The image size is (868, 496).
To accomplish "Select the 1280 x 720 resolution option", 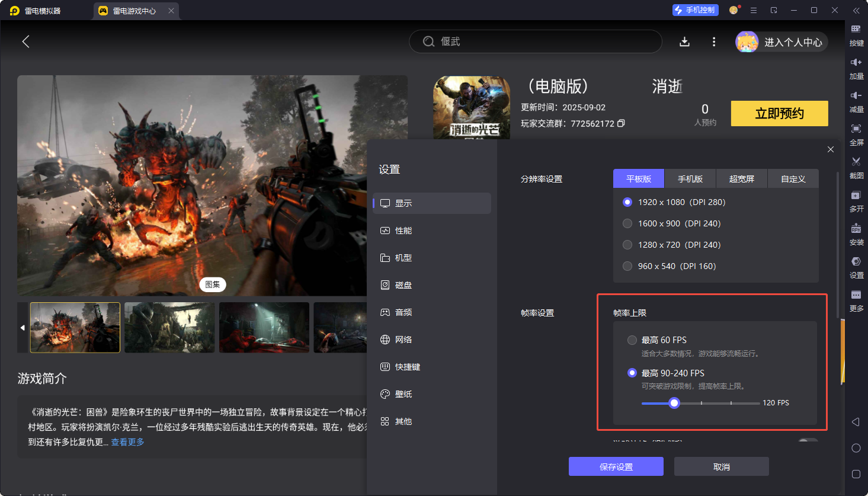I will [x=627, y=245].
